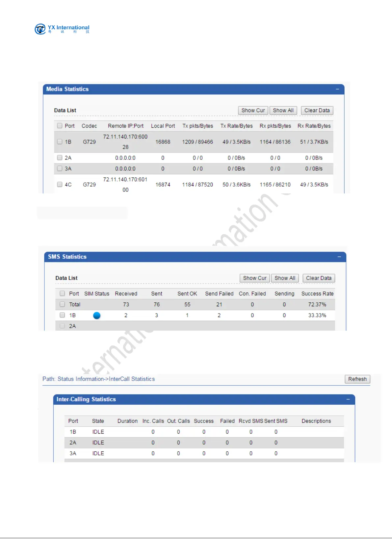This screenshot has width=392, height=554.
Task: Click Show Cur in SMS Statistics
Action: 255,278
